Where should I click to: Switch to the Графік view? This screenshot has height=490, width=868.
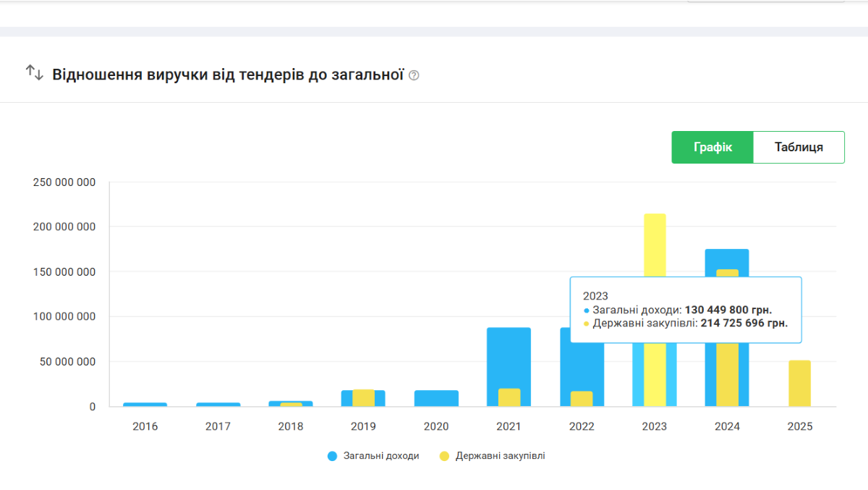(x=712, y=147)
